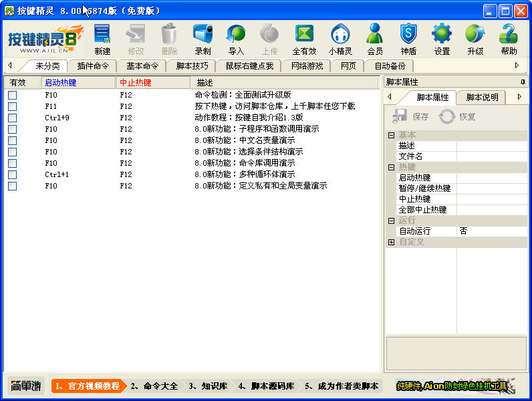The width and height of the screenshot is (532, 401).
Task: Toggle the 中文名变量演示 checkbox
Action: pyautogui.click(x=13, y=140)
